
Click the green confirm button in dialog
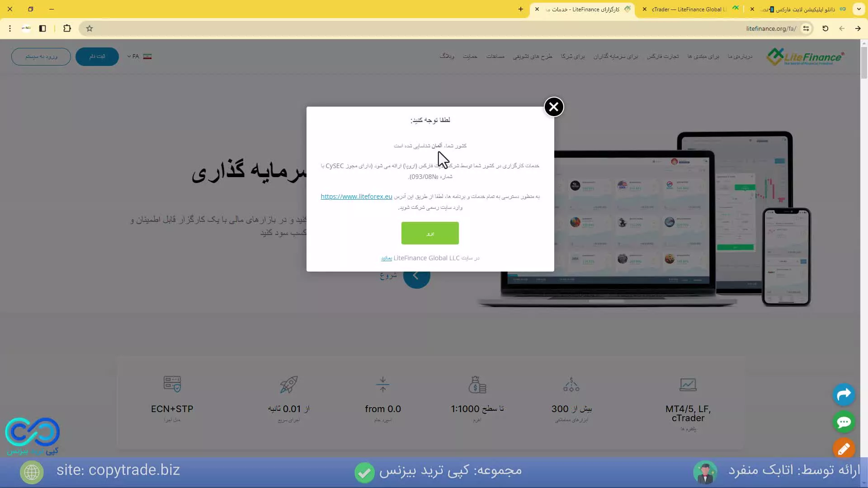tap(430, 233)
